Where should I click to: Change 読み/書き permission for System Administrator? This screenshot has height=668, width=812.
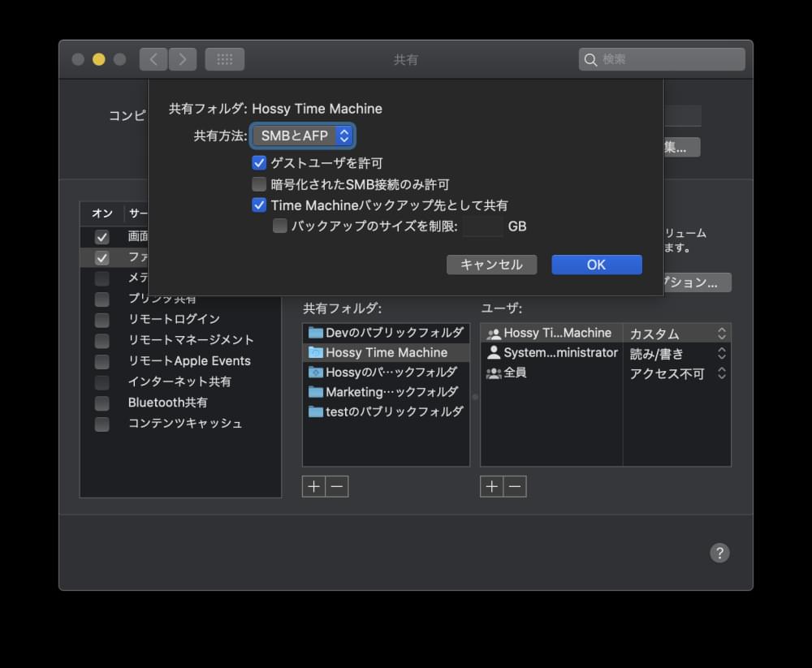(677, 354)
